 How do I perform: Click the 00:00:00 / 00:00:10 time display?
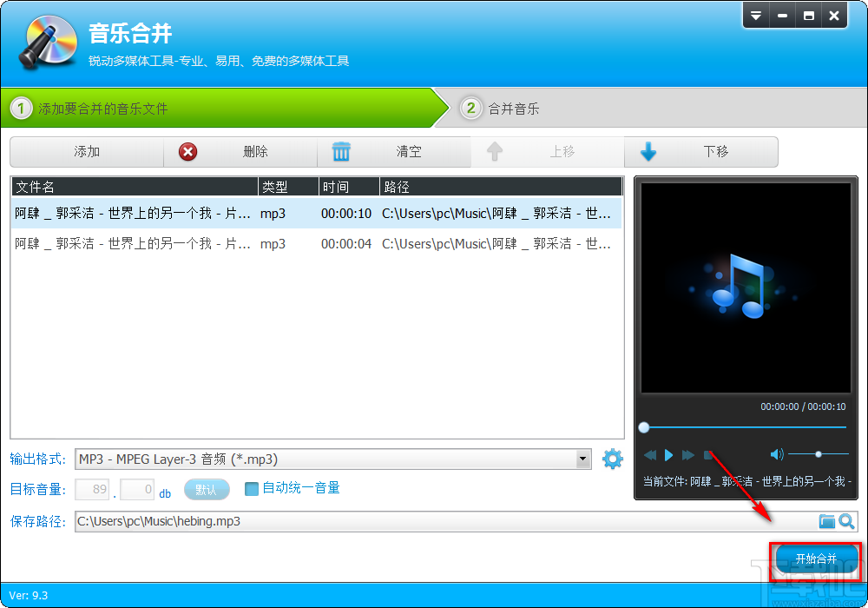click(803, 406)
